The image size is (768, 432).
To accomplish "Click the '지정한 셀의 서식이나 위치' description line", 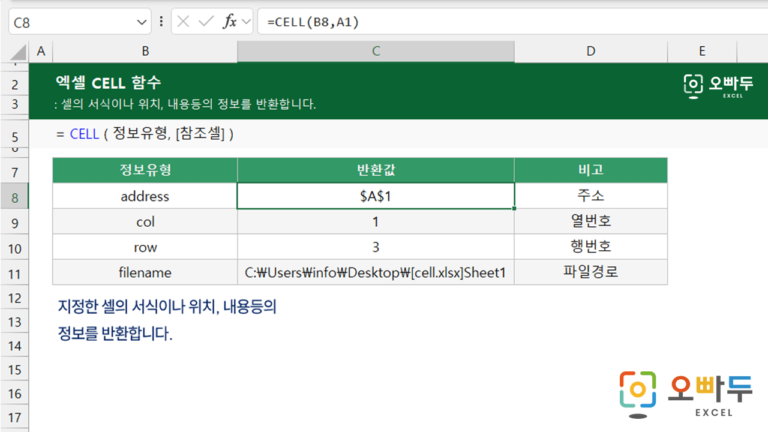I will tap(167, 307).
